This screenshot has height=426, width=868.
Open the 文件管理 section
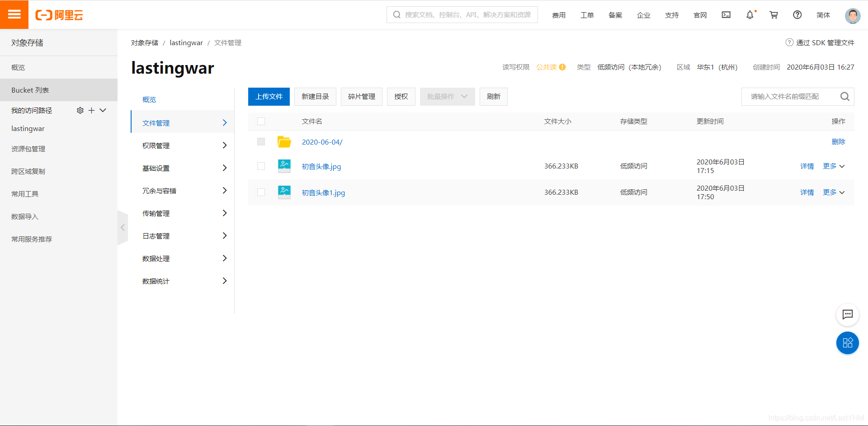click(183, 123)
